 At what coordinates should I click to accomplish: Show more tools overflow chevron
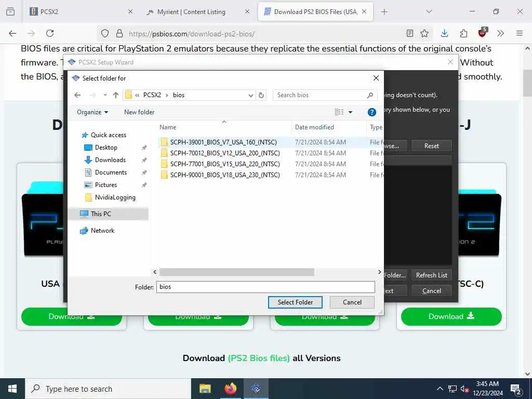[500, 33]
